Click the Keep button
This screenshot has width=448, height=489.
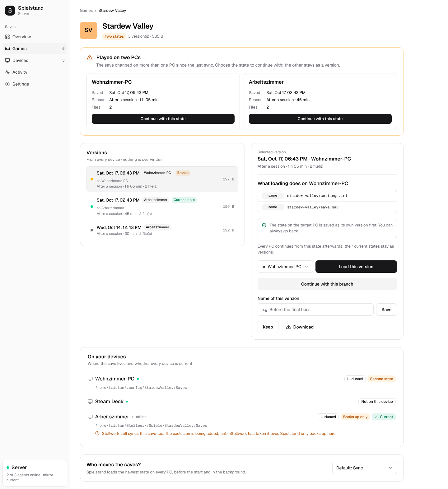point(268,327)
